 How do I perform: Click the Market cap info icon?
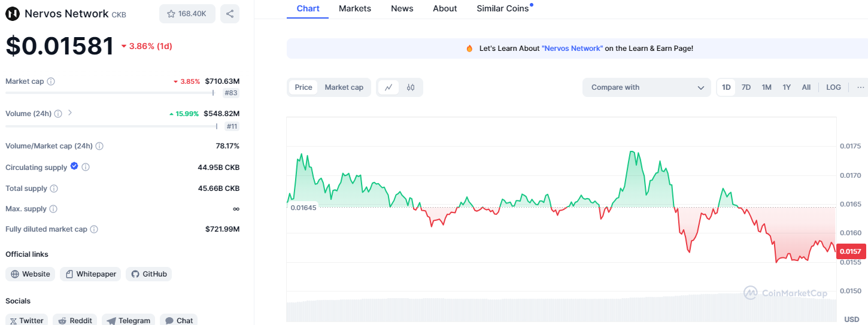click(51, 81)
